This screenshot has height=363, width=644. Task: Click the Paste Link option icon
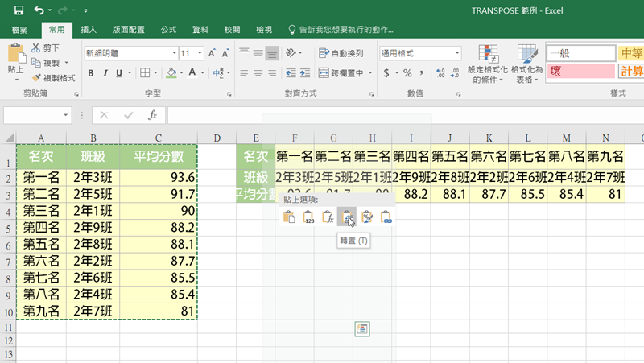[x=386, y=217]
